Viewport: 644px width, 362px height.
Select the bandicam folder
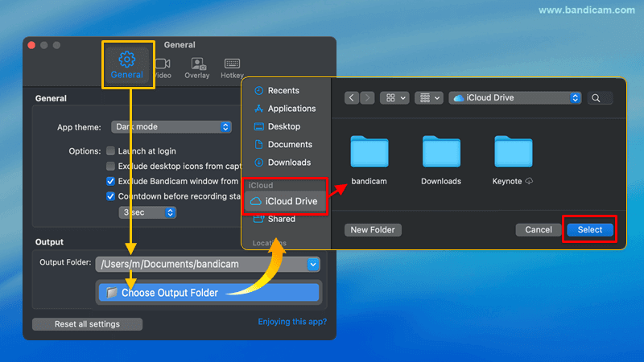(369, 160)
